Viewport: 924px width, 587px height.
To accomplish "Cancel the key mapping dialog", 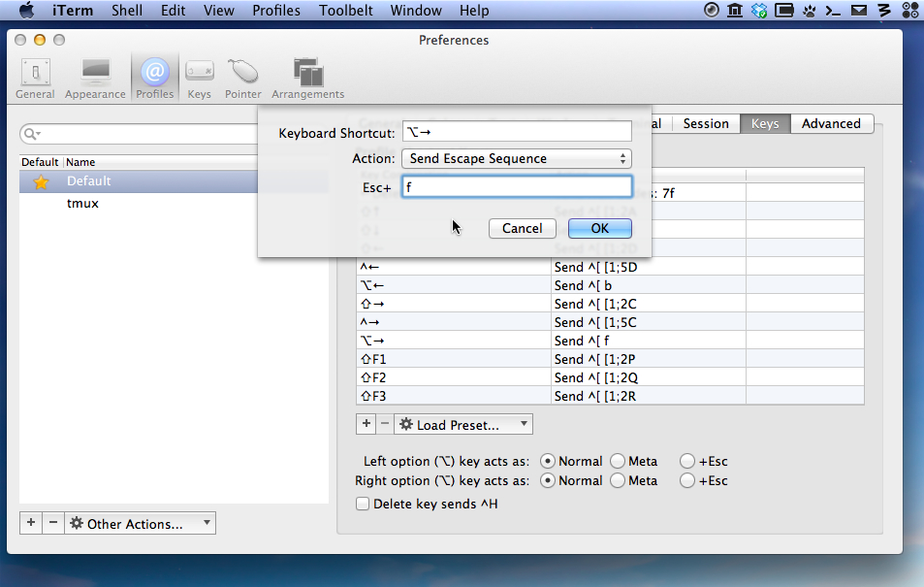I will 522,228.
